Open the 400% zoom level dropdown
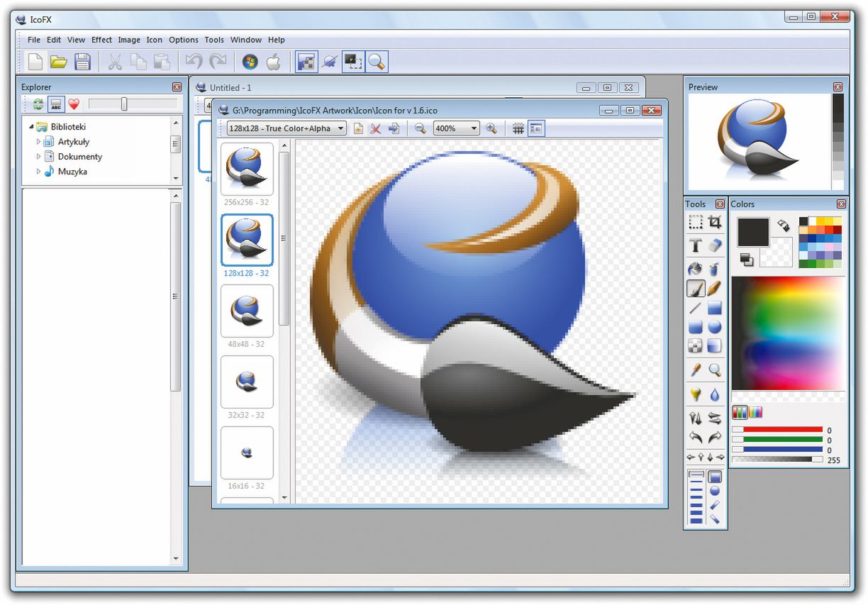Image resolution: width=868 pixels, height=605 pixels. 456,128
